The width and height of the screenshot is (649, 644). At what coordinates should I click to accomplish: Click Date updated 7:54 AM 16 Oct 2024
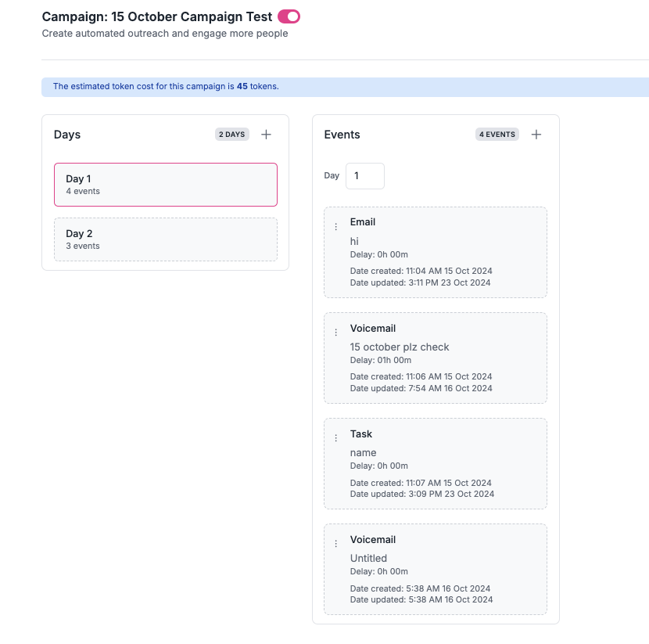click(421, 388)
